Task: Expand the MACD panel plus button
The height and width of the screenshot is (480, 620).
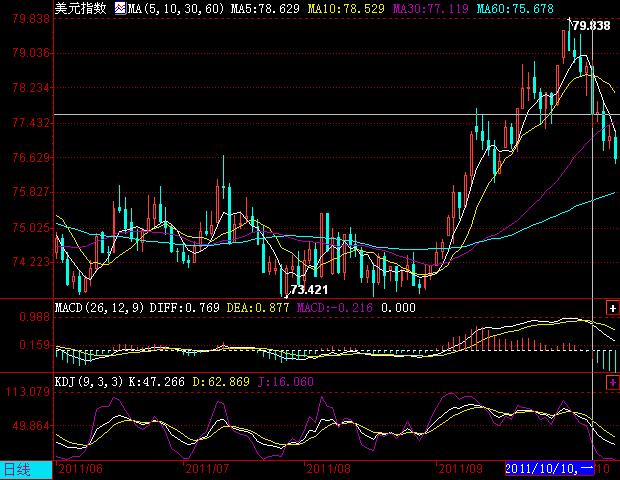Action: click(x=612, y=308)
